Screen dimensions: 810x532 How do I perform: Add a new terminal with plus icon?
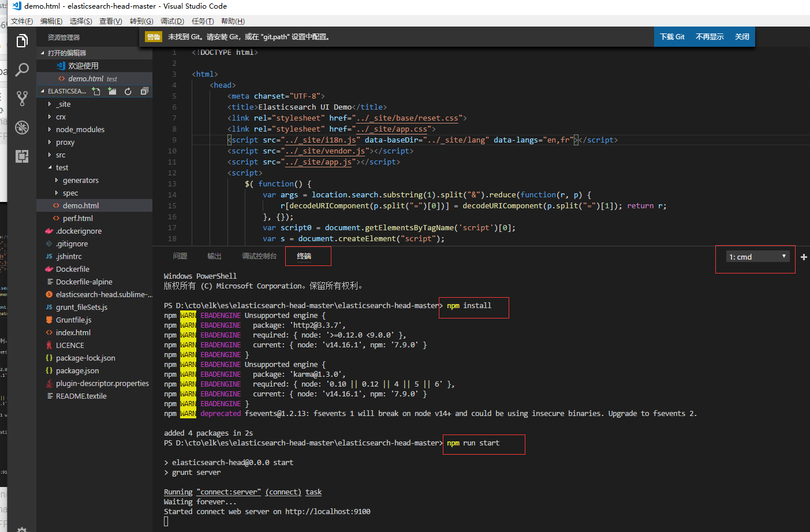804,257
